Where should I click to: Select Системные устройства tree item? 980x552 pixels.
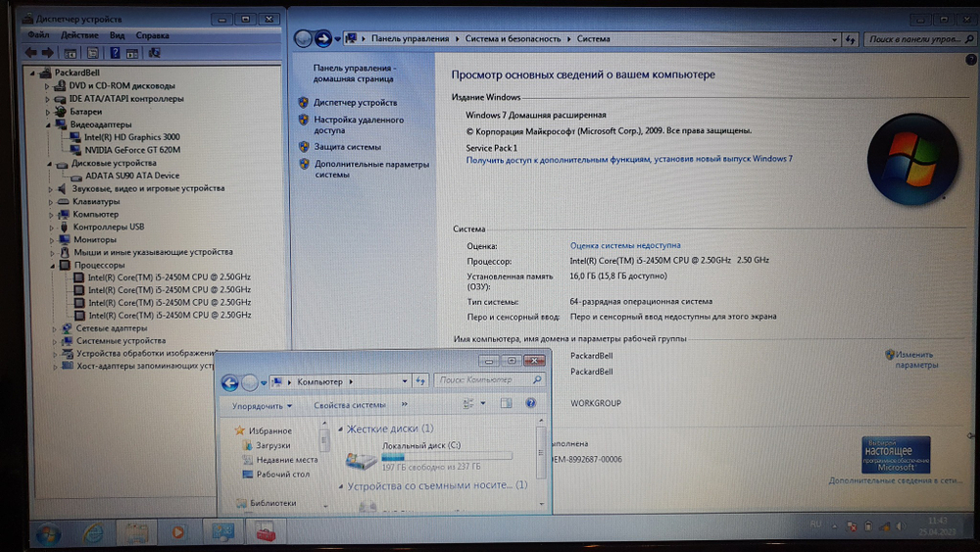[x=121, y=340]
